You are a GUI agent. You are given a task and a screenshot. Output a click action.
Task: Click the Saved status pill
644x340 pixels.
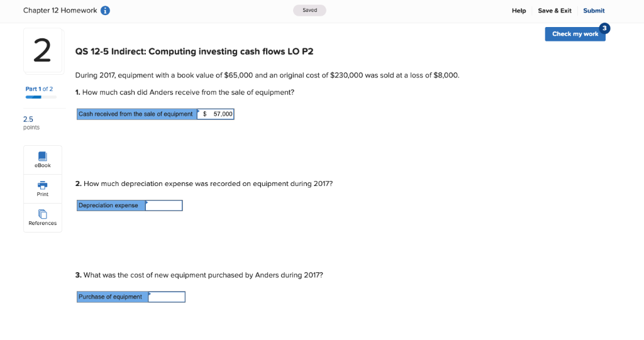[x=309, y=10]
